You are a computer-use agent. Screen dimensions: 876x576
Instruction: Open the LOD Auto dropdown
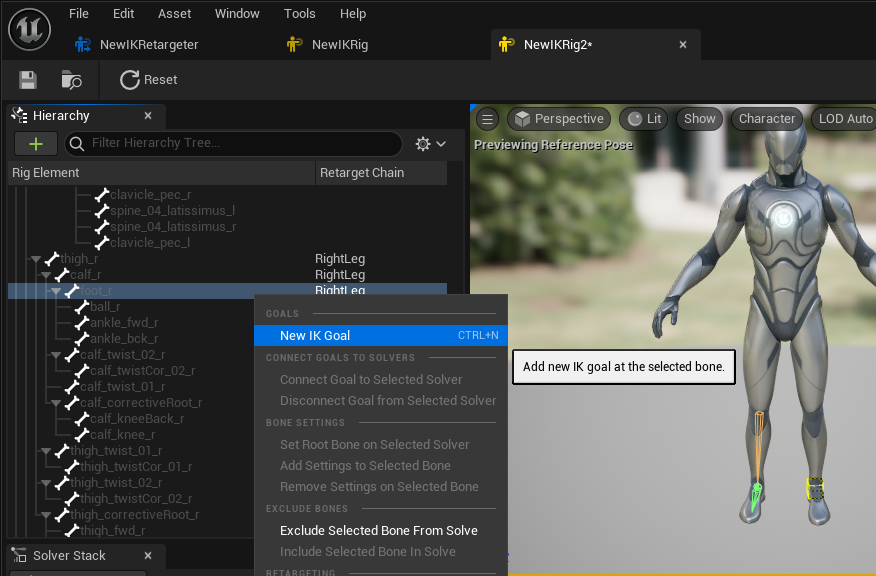pyautogui.click(x=844, y=119)
